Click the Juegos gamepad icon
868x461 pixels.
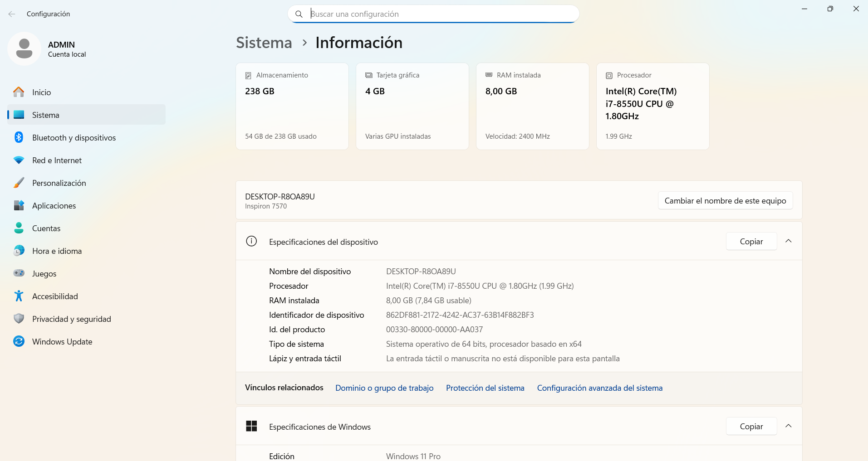(x=19, y=273)
